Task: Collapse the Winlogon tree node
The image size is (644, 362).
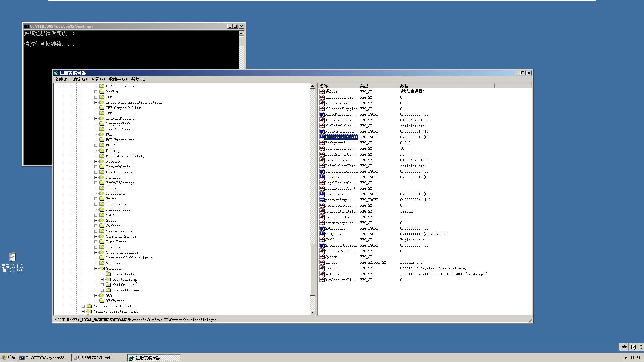Action: (x=96, y=268)
